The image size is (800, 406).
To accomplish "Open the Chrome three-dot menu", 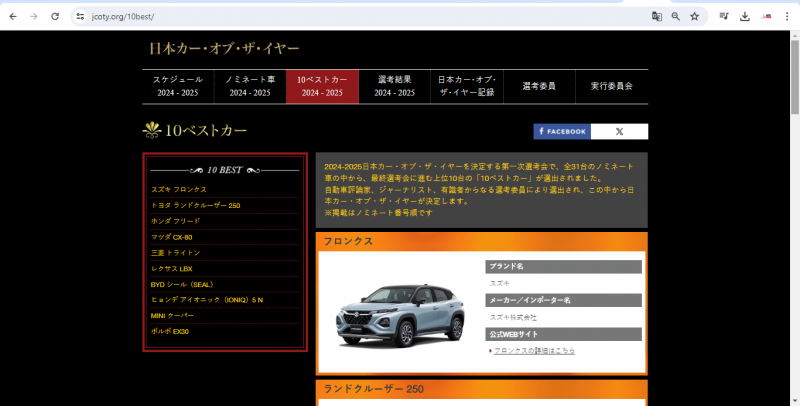I will tap(788, 17).
